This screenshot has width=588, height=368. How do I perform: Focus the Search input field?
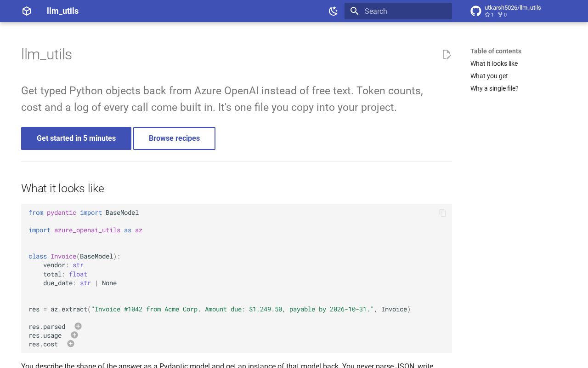[x=398, y=11]
